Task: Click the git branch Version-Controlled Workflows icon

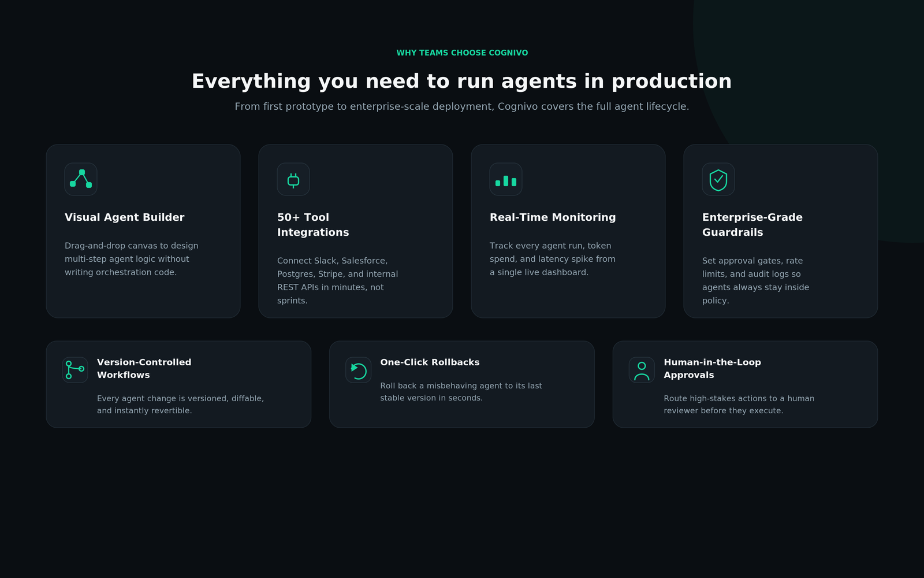Action: pyautogui.click(x=75, y=370)
